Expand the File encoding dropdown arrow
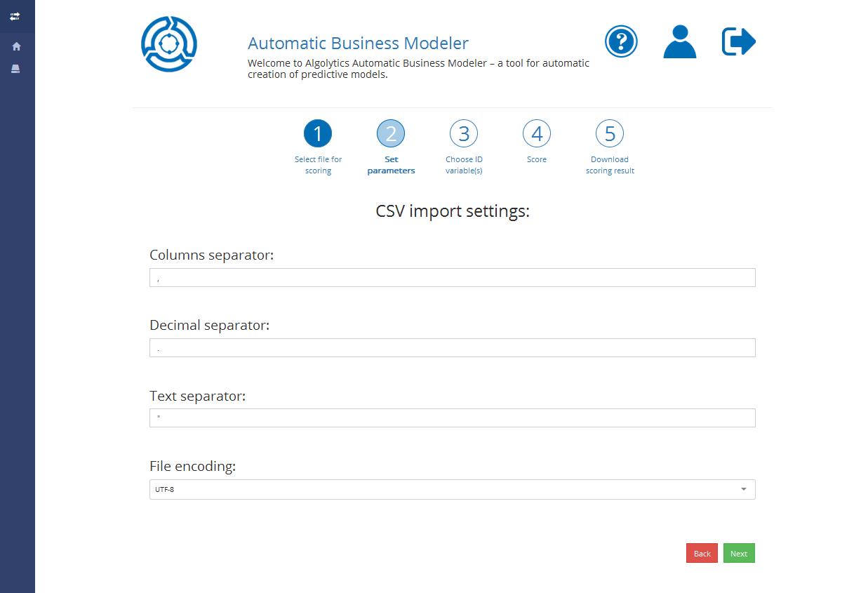The height and width of the screenshot is (593, 868). (743, 489)
